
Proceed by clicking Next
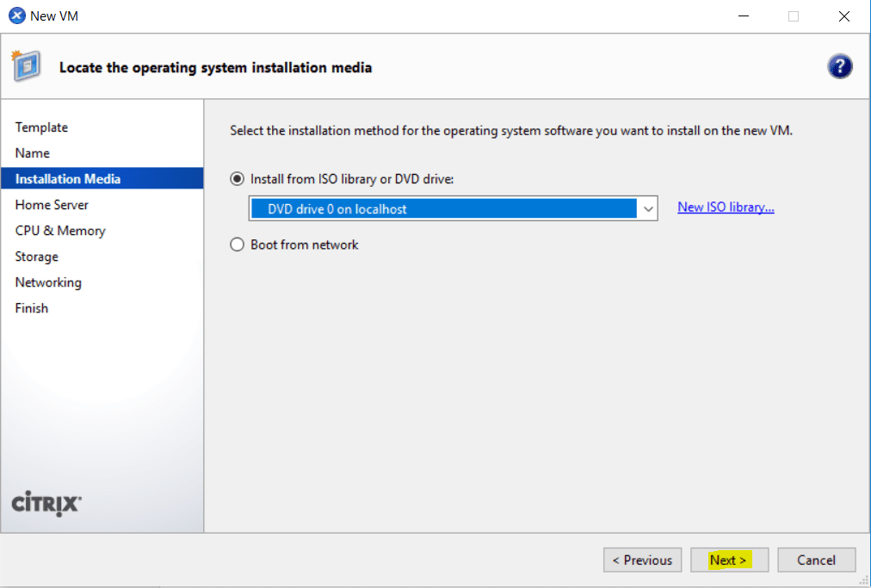[x=729, y=560]
